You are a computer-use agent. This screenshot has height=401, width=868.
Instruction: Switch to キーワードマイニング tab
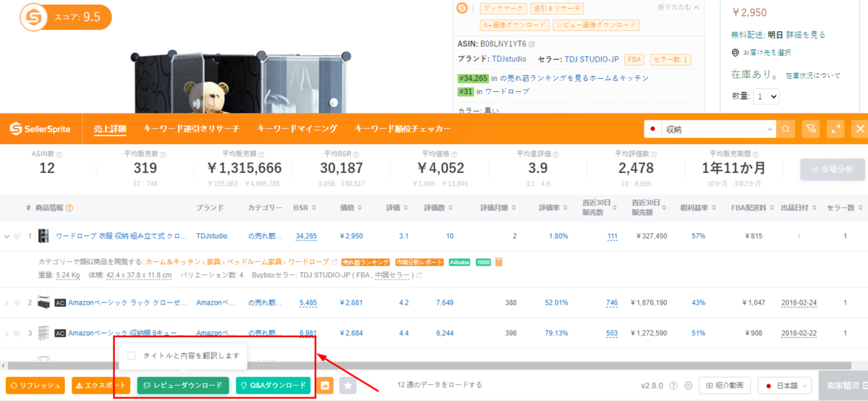click(297, 129)
